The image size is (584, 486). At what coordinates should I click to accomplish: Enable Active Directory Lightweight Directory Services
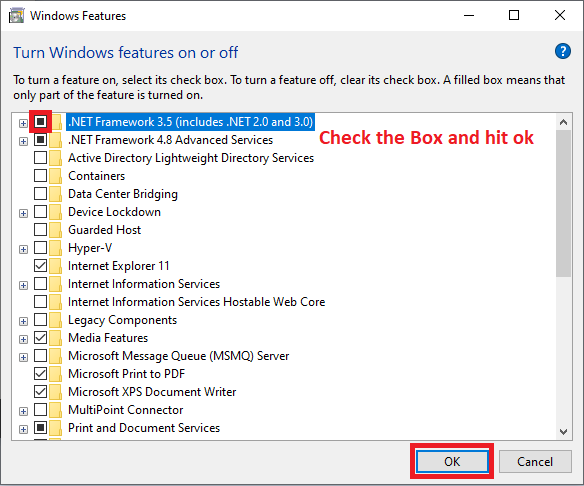(40, 158)
